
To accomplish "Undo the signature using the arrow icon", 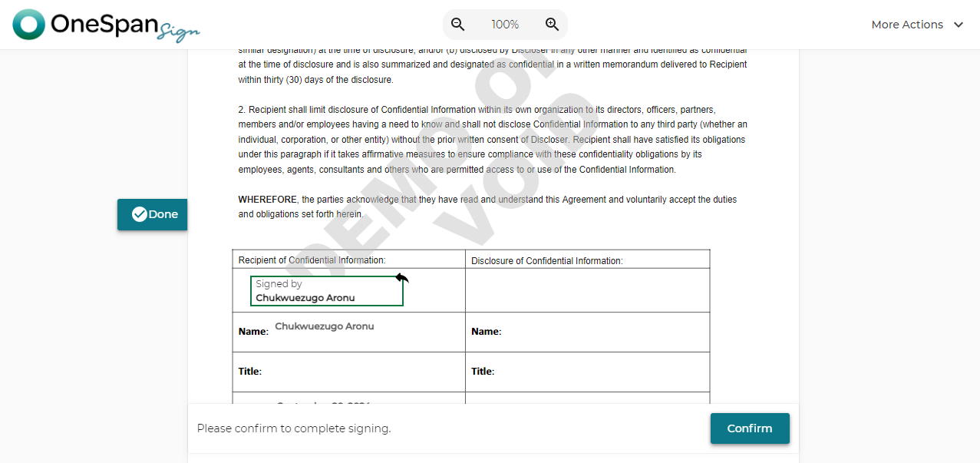I will click(x=402, y=278).
